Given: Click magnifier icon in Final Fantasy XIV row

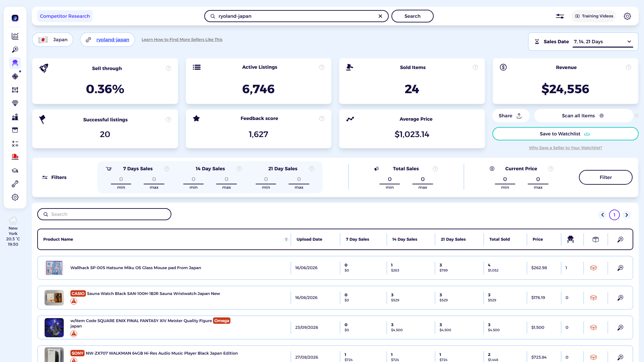Looking at the screenshot, I should [x=620, y=327].
